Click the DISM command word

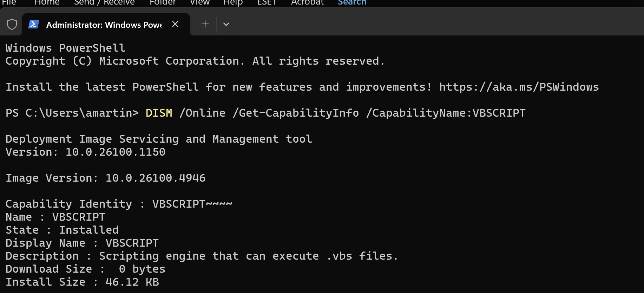coord(159,113)
